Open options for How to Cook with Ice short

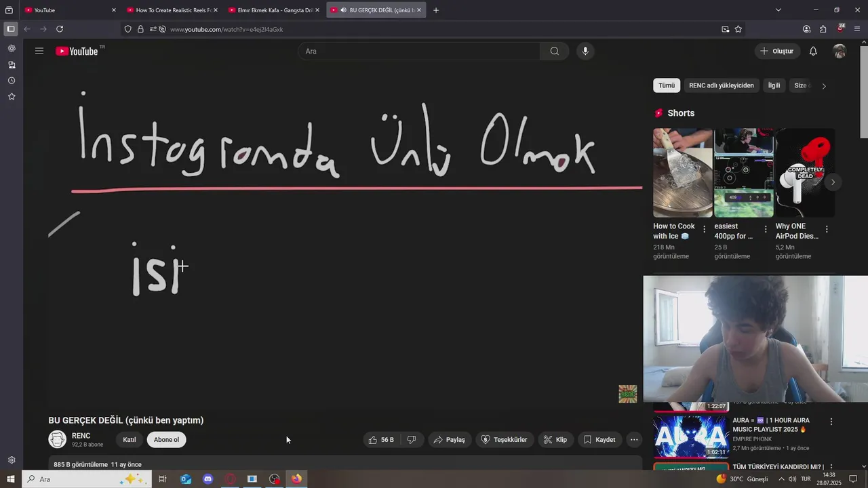(x=704, y=229)
